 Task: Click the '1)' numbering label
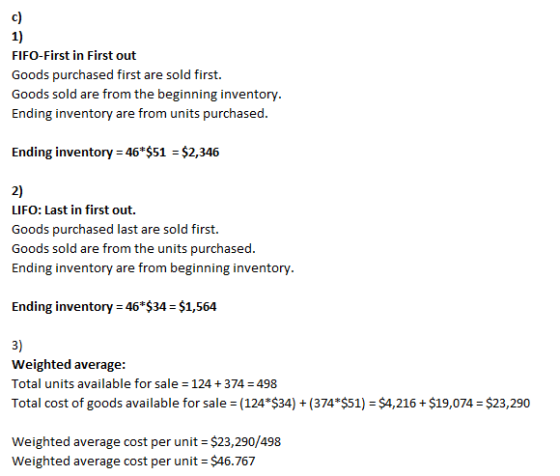click(17, 36)
